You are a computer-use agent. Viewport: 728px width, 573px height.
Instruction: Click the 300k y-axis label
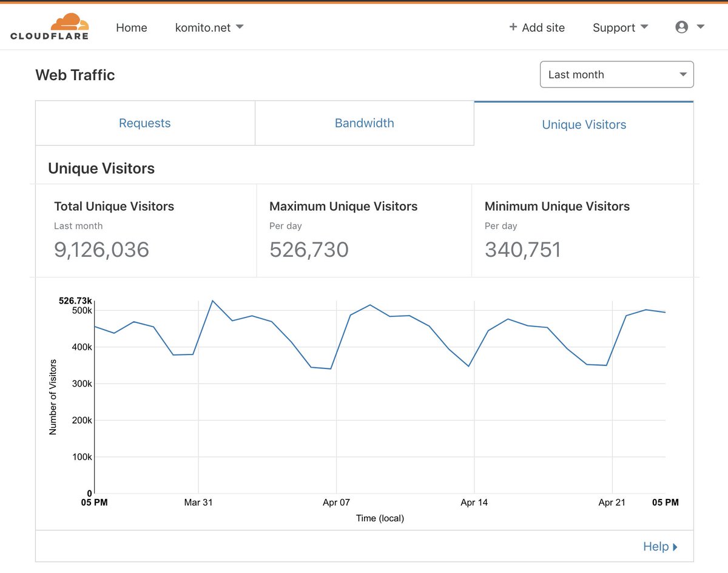coord(82,384)
